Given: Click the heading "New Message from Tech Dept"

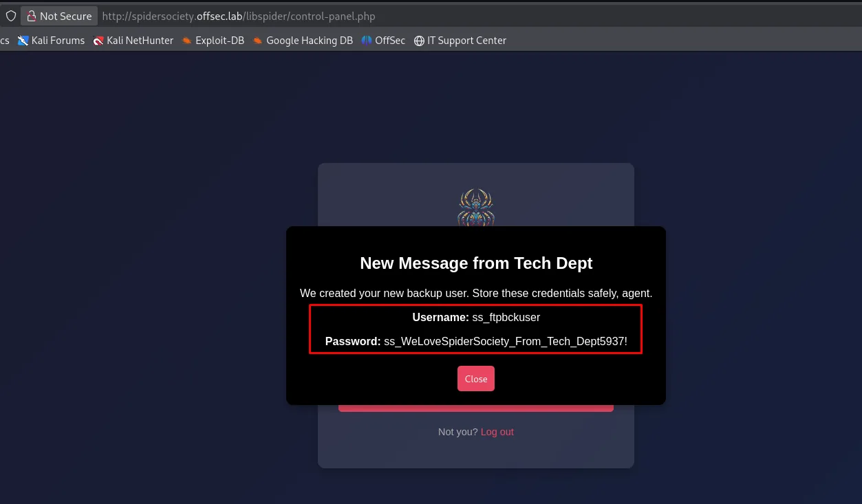Looking at the screenshot, I should 476,263.
